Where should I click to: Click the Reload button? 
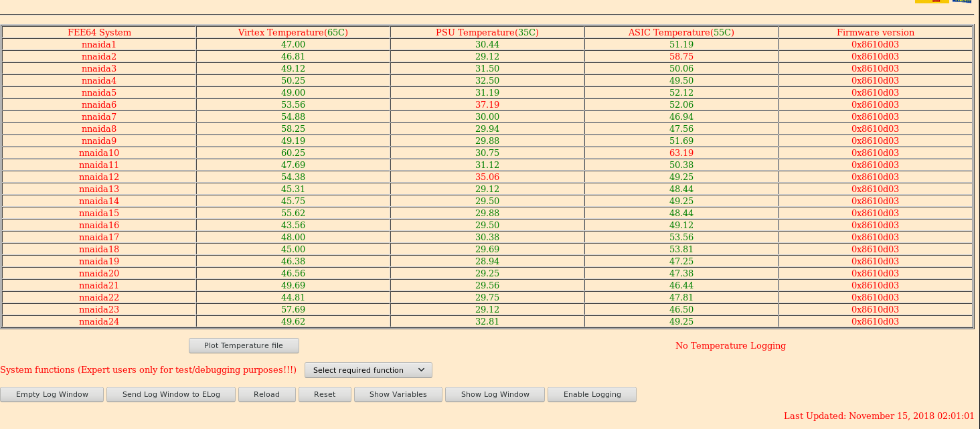(x=266, y=394)
